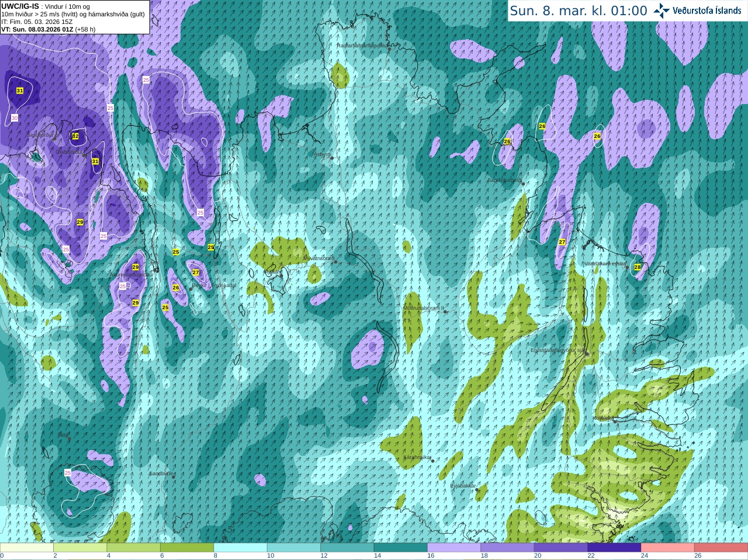The width and height of the screenshot is (748, 560).
Task: Click the Eyjabakkar station label
Action: [463, 486]
